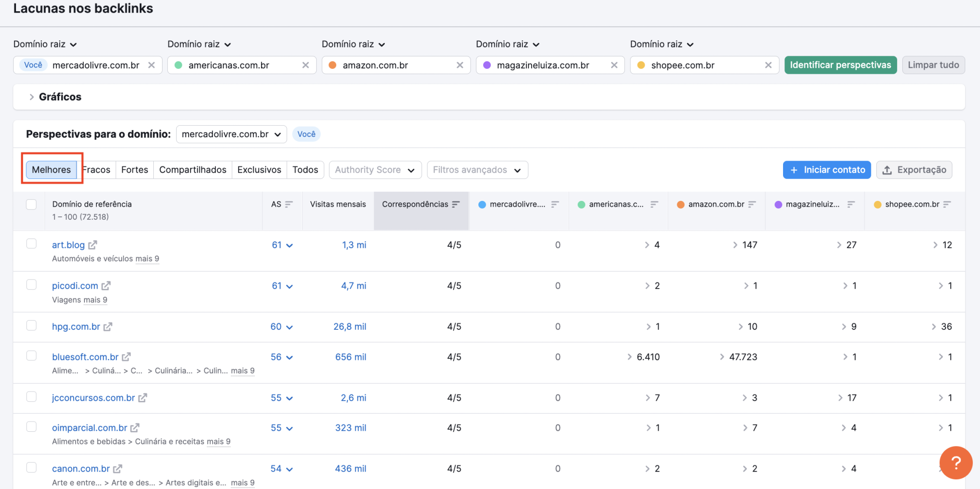Sort mercadolivre column with sort icon

coord(555,204)
